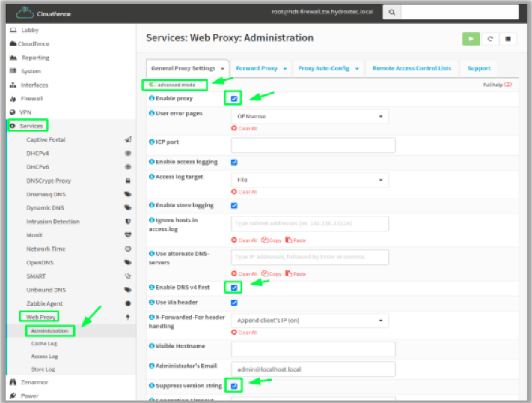Click the search magnifier icon in header

(392, 12)
